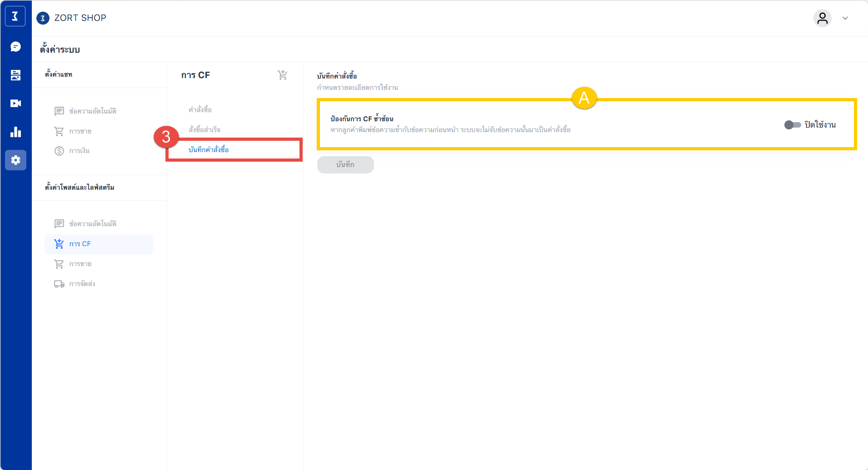Image resolution: width=868 pixels, height=470 pixels.
Task: Select the settings gear icon in sidebar
Action: (x=15, y=160)
